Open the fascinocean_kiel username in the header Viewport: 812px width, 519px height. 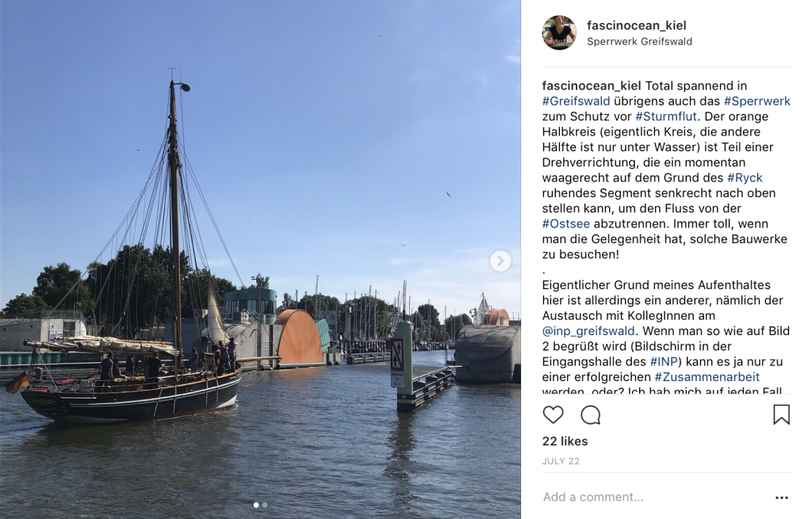pyautogui.click(x=636, y=25)
